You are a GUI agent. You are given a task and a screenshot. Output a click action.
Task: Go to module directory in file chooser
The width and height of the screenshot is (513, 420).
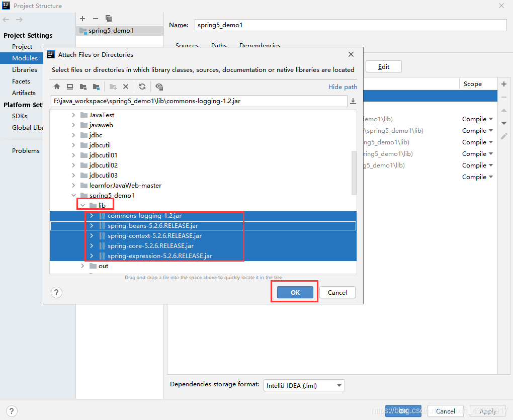coord(96,87)
